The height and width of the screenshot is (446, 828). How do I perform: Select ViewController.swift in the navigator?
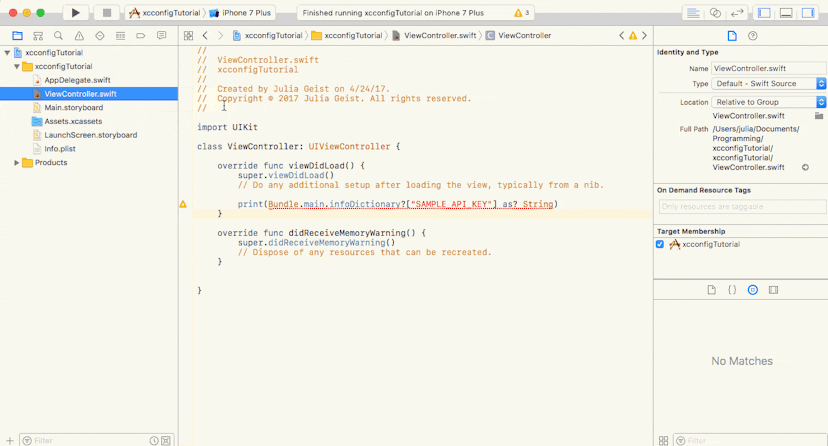click(89, 94)
